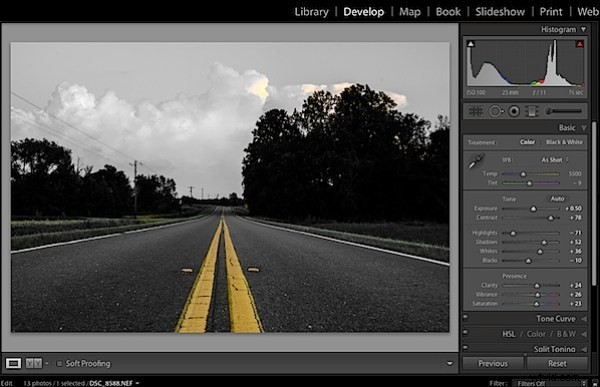
Task: Click the Auto tone button
Action: (x=557, y=199)
